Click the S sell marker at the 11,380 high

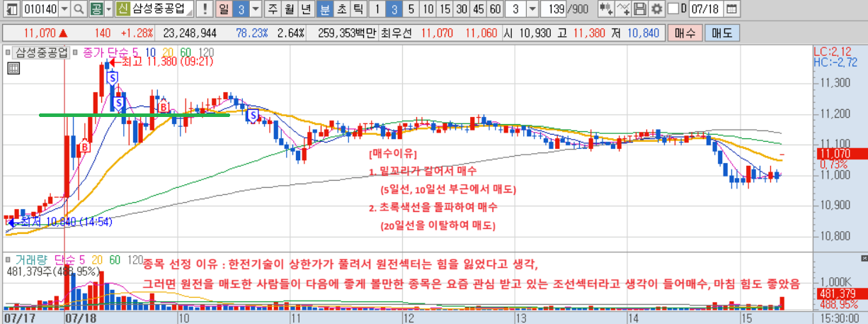(112, 78)
